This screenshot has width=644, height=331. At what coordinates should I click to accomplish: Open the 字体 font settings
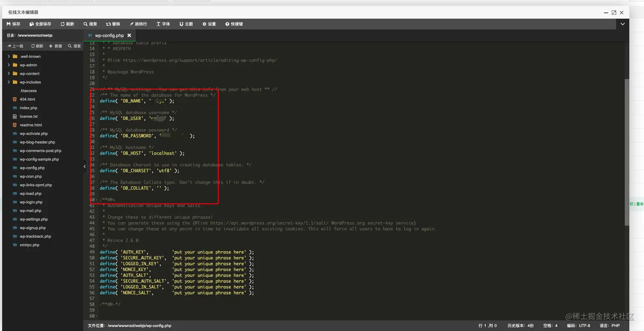click(x=163, y=24)
